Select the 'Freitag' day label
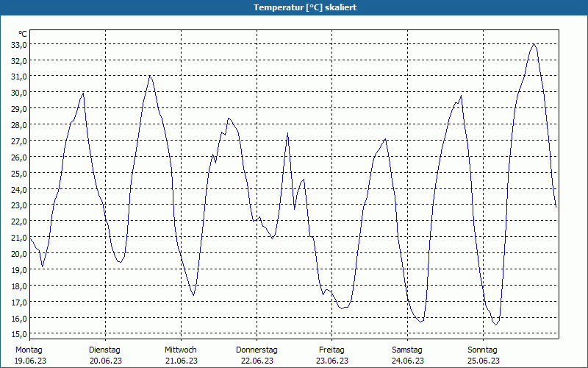Viewport: 588px width, 368px height. coord(332,350)
